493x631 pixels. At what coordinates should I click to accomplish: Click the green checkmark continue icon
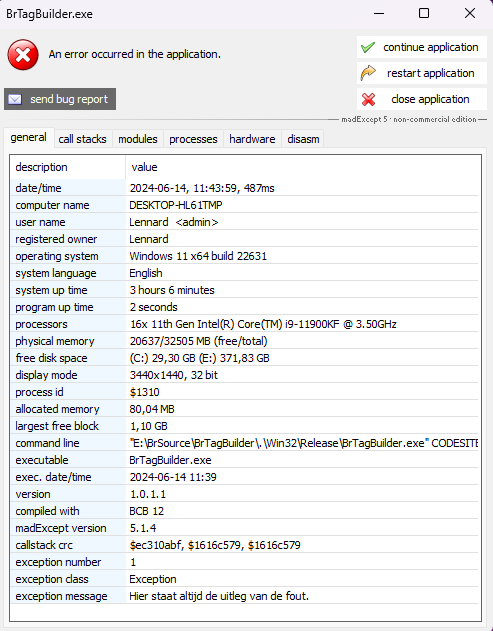pyautogui.click(x=368, y=47)
